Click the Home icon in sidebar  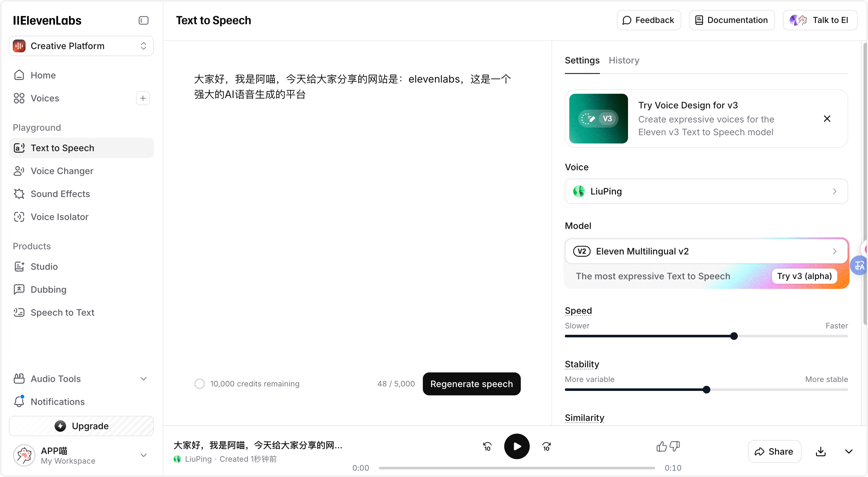point(19,75)
